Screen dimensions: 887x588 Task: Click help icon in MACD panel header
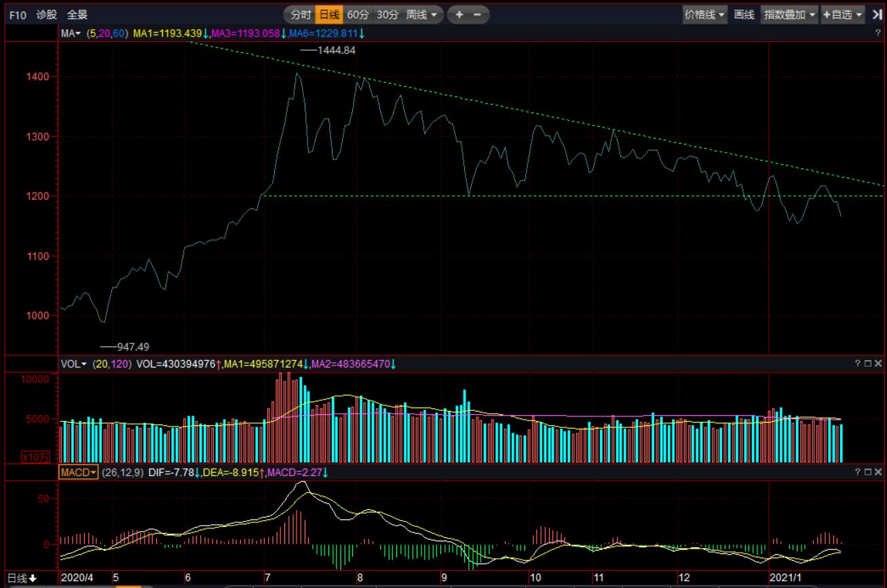pos(858,471)
